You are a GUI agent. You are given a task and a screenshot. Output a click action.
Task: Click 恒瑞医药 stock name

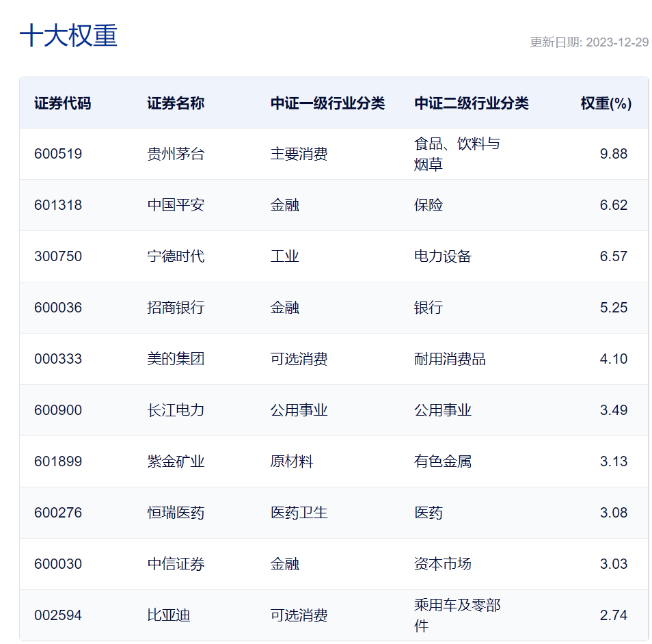tap(176, 513)
